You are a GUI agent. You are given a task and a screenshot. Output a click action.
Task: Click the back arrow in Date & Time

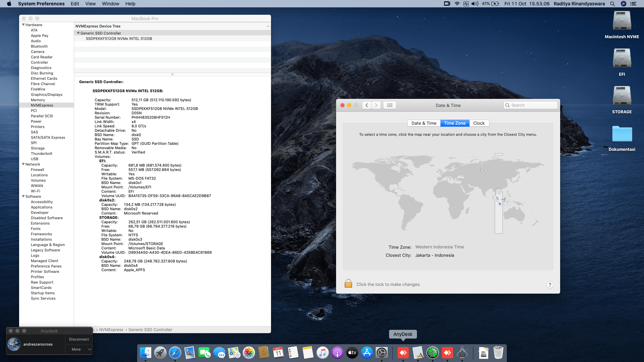tap(367, 105)
